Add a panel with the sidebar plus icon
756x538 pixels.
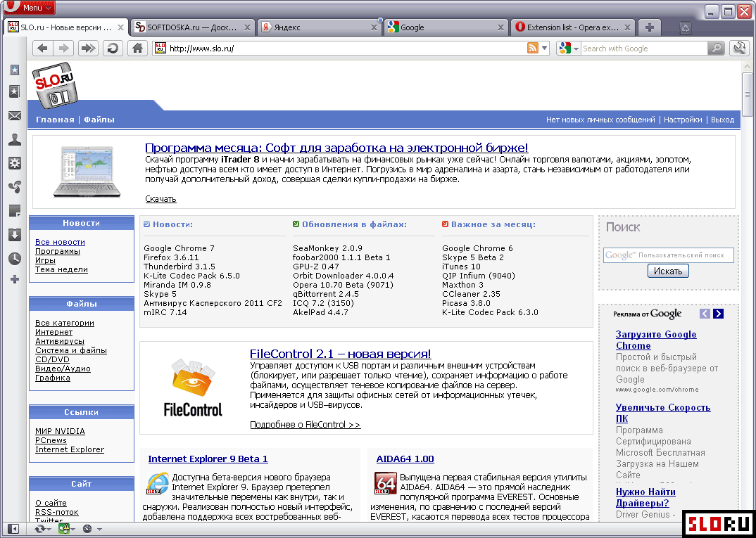tap(15, 279)
